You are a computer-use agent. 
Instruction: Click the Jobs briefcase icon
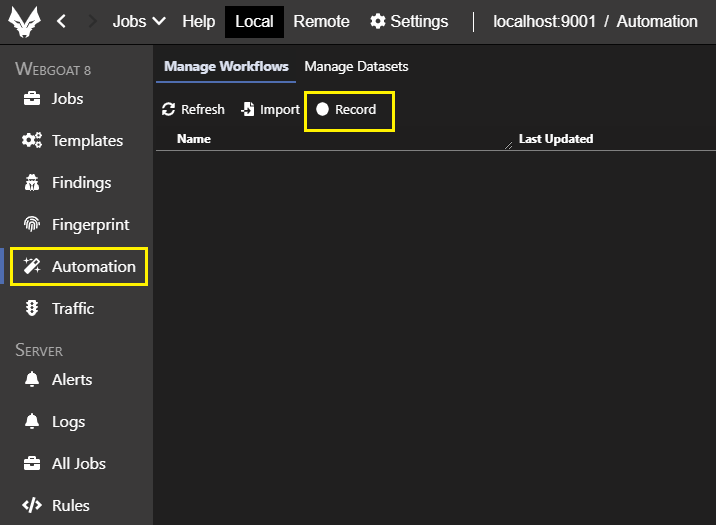pyautogui.click(x=32, y=98)
